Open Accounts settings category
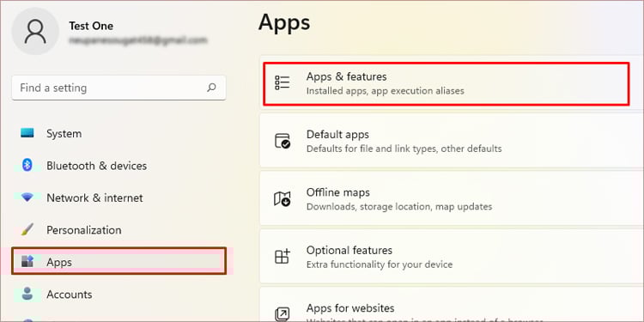644x322 pixels. pyautogui.click(x=118, y=294)
